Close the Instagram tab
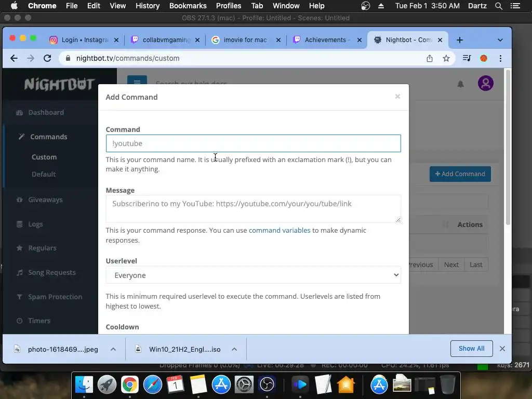The image size is (532, 399). coord(116,40)
